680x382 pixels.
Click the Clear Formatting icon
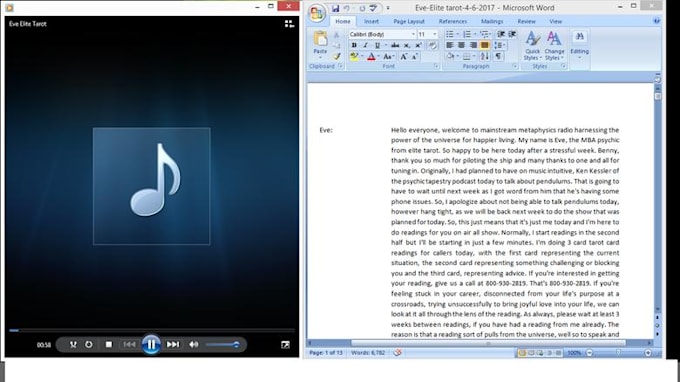(432, 46)
